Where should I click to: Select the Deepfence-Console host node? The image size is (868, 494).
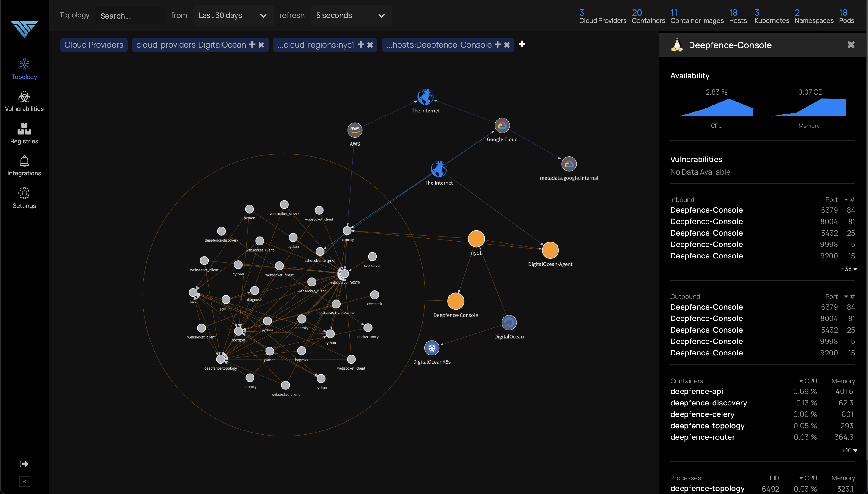point(456,301)
